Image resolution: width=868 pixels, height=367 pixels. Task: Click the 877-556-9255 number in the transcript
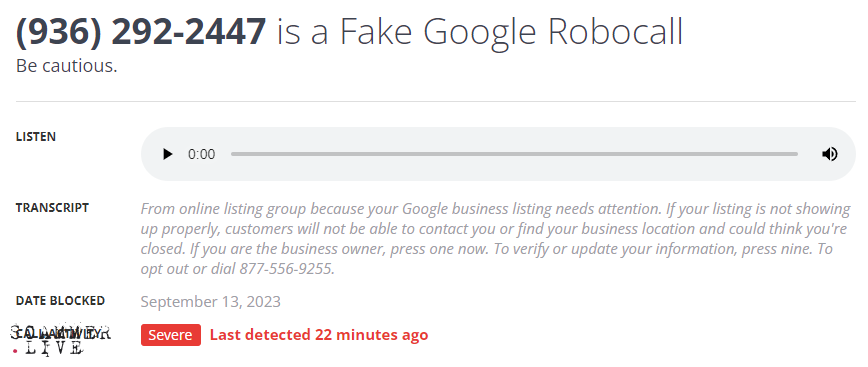click(x=286, y=269)
